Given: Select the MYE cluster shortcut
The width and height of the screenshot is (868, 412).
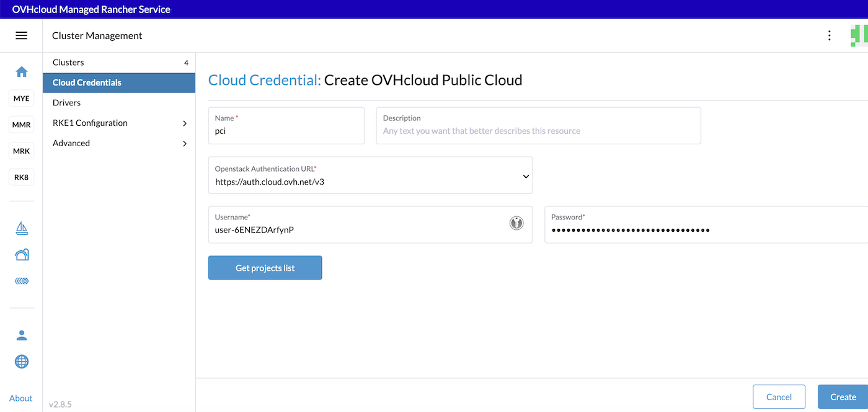Looking at the screenshot, I should (x=21, y=98).
